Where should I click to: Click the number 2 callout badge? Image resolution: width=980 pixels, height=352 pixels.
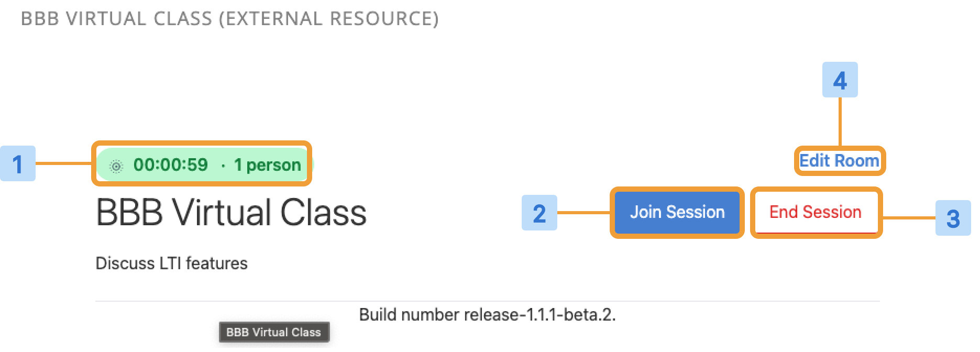tap(539, 213)
